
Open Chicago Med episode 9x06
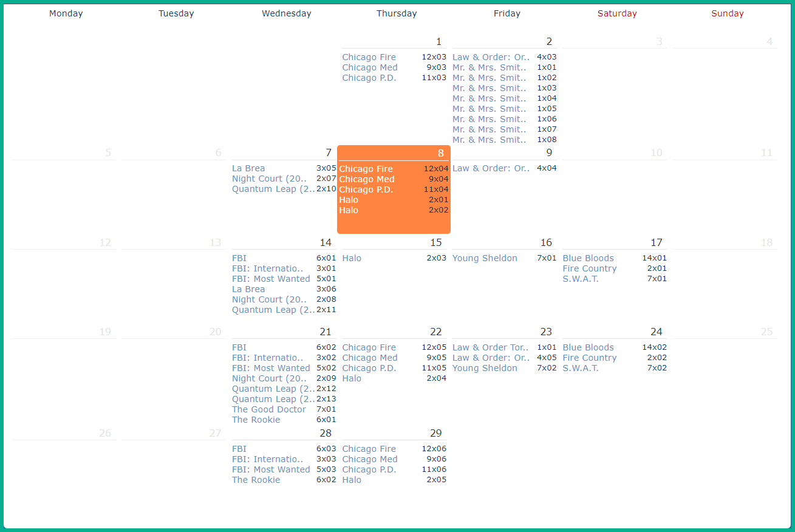tap(370, 459)
